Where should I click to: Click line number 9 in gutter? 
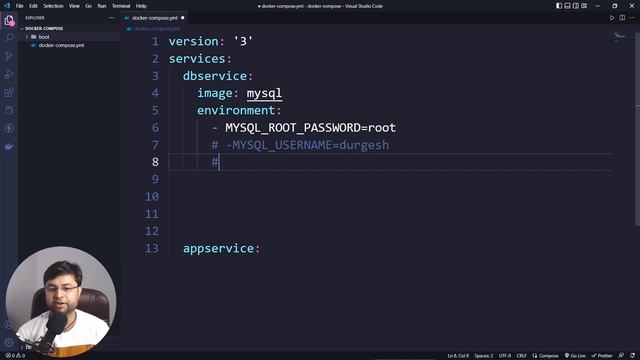tap(155, 179)
